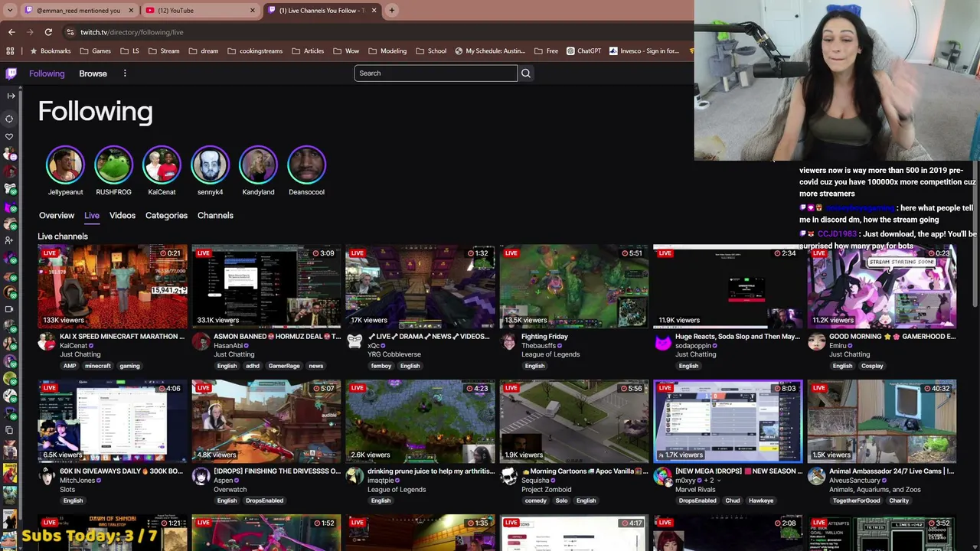Open the three-dot More menu beside Browse
Viewport: 980px width, 551px height.
click(125, 73)
